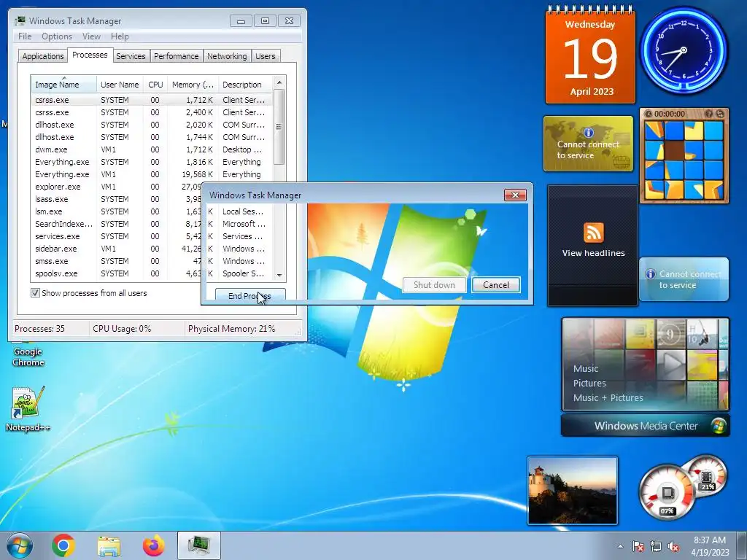Toggle Show processes from all users

35,293
